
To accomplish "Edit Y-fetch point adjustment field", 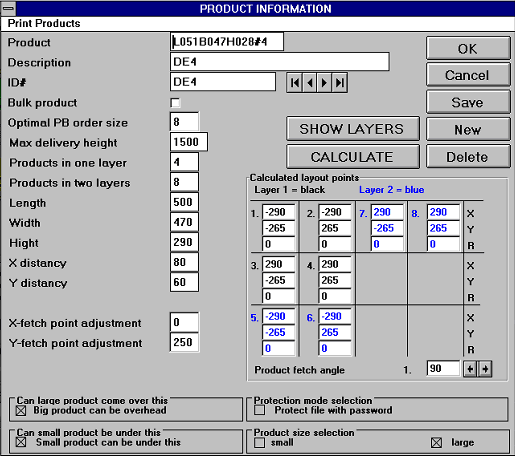I will click(184, 342).
